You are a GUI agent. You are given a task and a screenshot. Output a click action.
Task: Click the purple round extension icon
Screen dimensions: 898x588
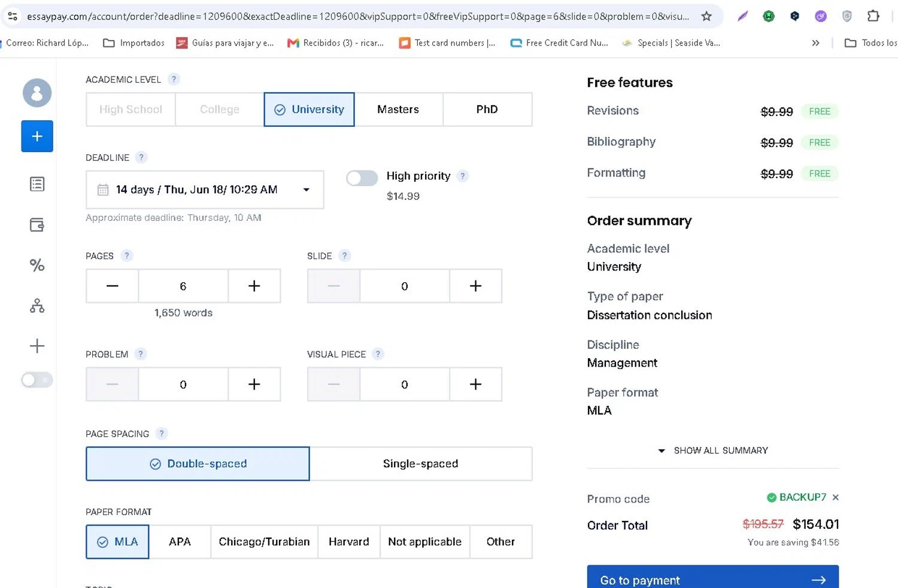pyautogui.click(x=821, y=16)
